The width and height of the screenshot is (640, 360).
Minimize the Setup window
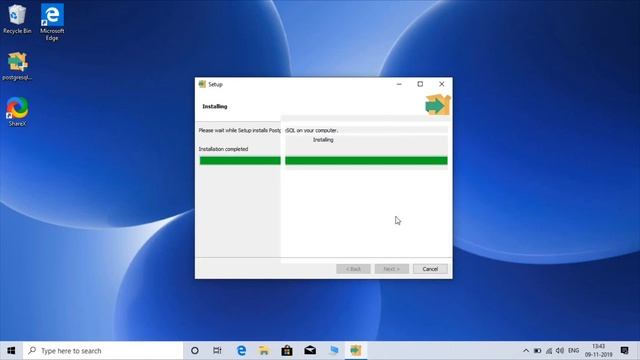tap(399, 84)
